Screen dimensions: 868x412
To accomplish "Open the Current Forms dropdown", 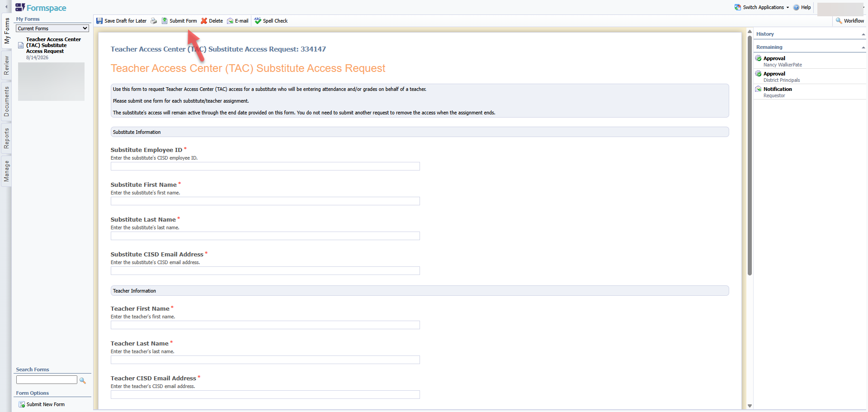I will [x=52, y=28].
